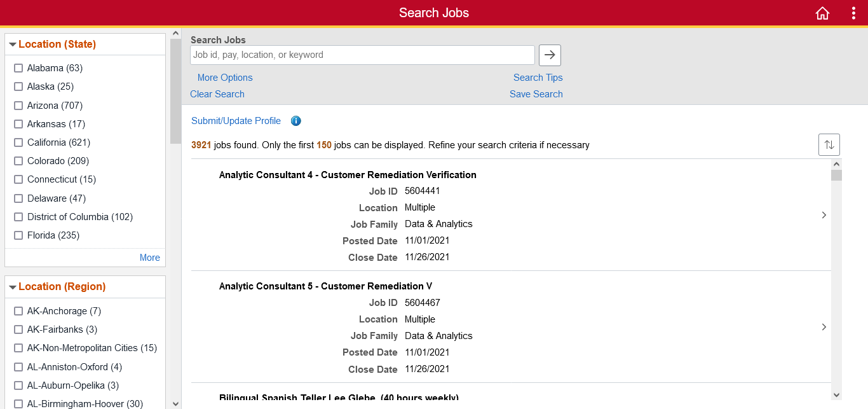Open the three-dot actions menu
The height and width of the screenshot is (409, 868).
click(853, 13)
